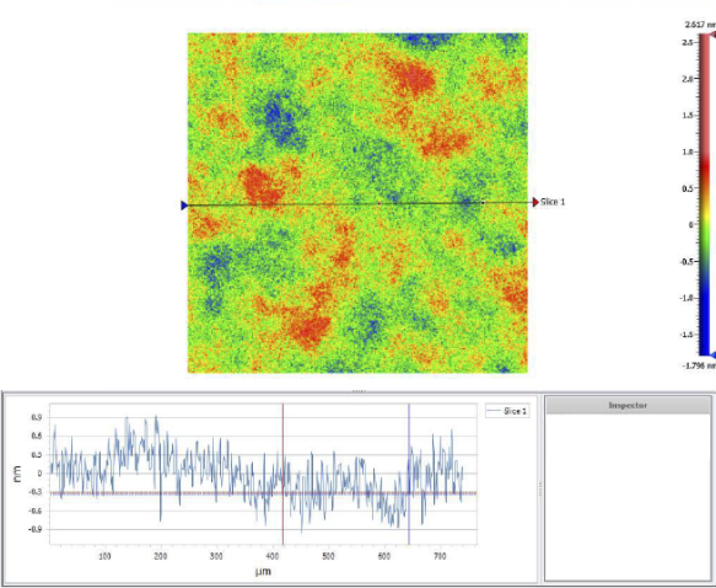
Task: Click the µm x-axis label of plot
Action: [x=263, y=572]
